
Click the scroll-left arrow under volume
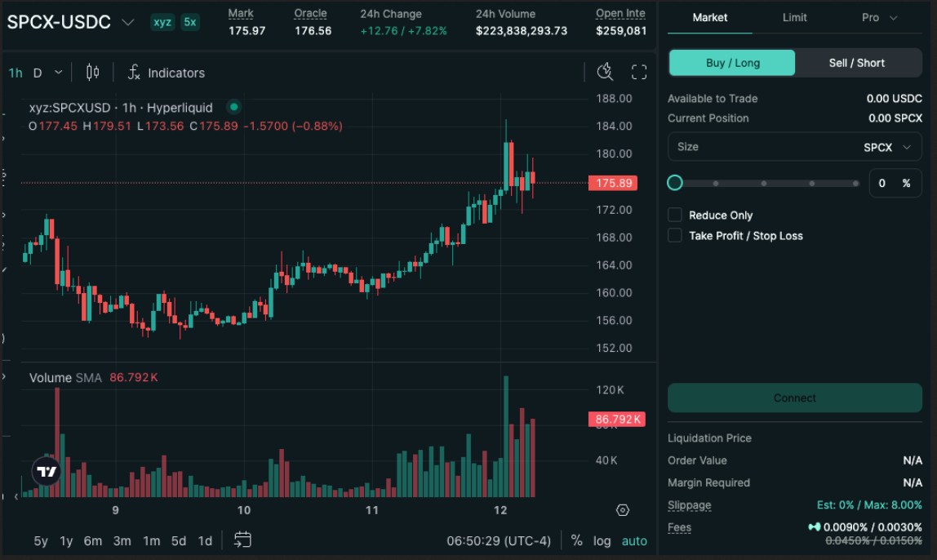[16, 496]
